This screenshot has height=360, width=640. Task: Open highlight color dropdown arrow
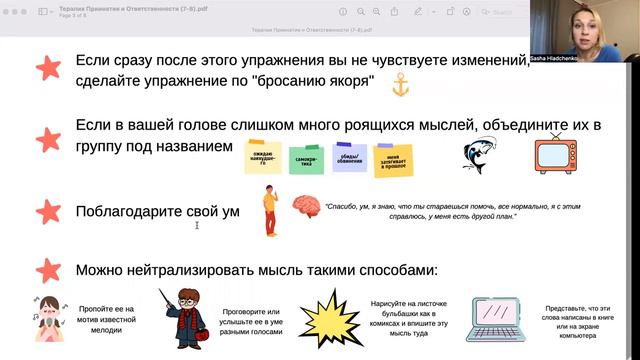[x=433, y=12]
